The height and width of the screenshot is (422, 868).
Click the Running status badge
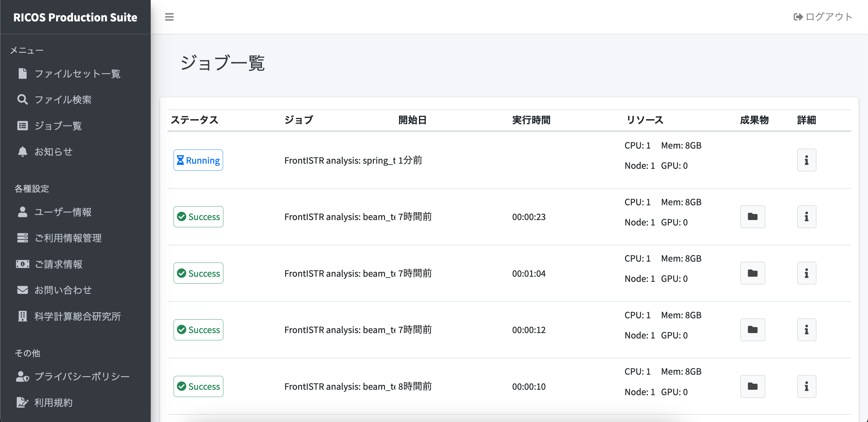tap(198, 160)
